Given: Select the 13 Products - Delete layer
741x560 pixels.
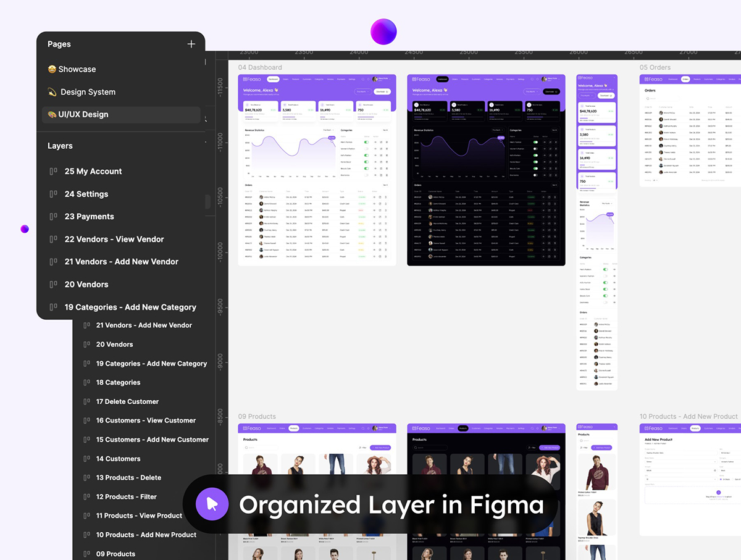Looking at the screenshot, I should point(128,477).
